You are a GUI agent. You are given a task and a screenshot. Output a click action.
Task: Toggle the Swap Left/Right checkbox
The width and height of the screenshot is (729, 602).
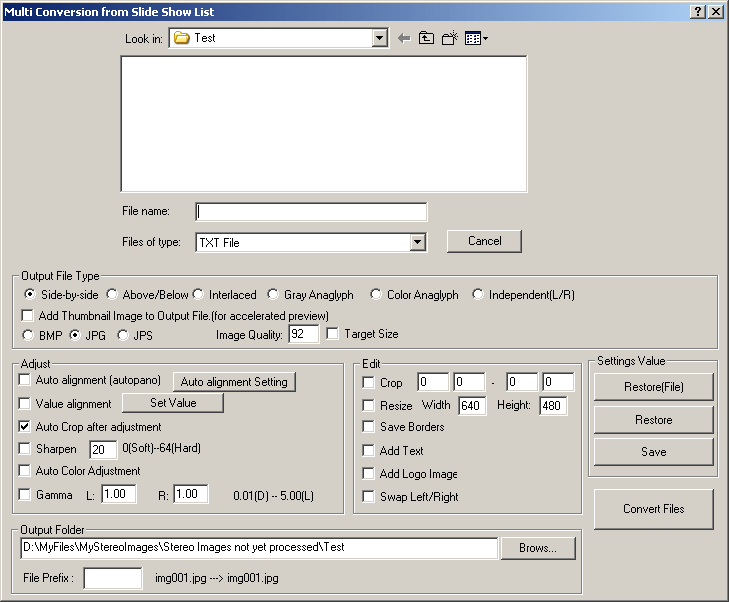click(x=369, y=497)
